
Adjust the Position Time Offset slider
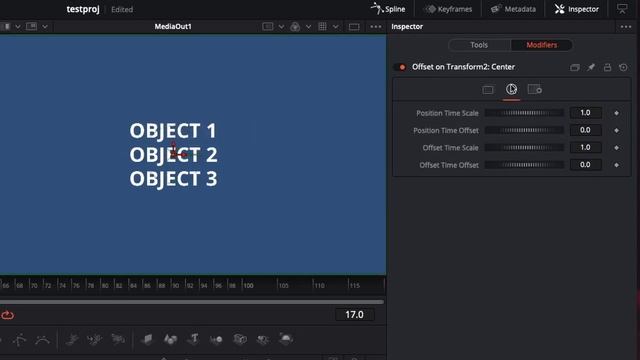[524, 131]
